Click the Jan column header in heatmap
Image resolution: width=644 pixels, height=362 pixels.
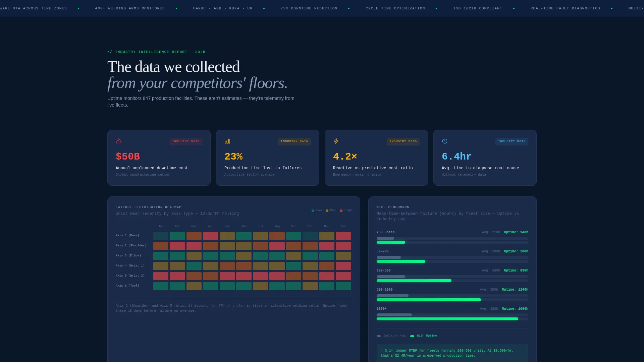coord(161,227)
